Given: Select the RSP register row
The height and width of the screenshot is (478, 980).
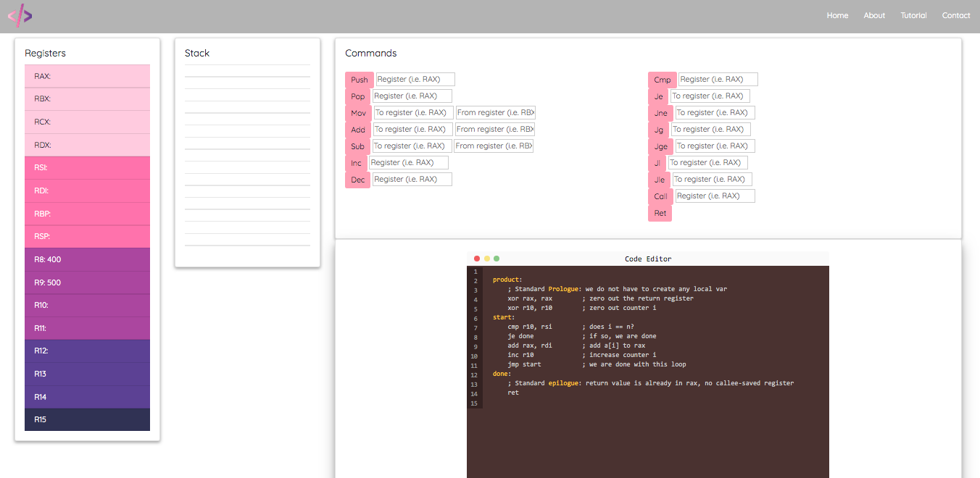Looking at the screenshot, I should tap(87, 236).
